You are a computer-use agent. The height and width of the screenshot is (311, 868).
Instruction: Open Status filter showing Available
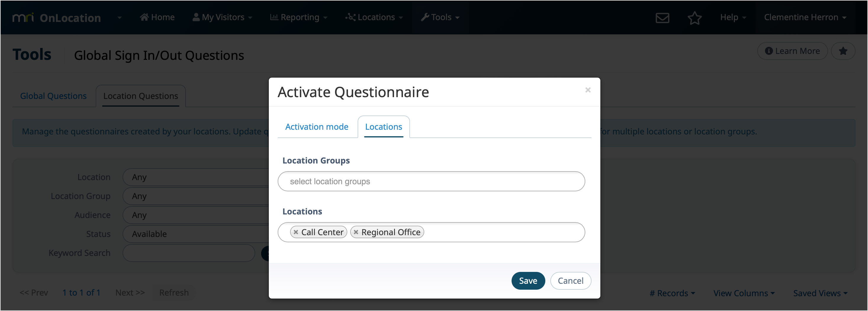(196, 234)
